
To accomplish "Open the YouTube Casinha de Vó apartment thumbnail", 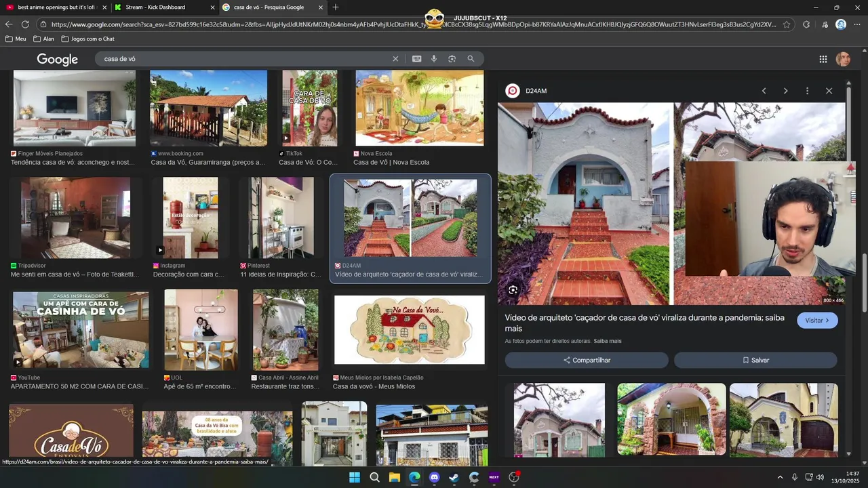I will 81,330.
